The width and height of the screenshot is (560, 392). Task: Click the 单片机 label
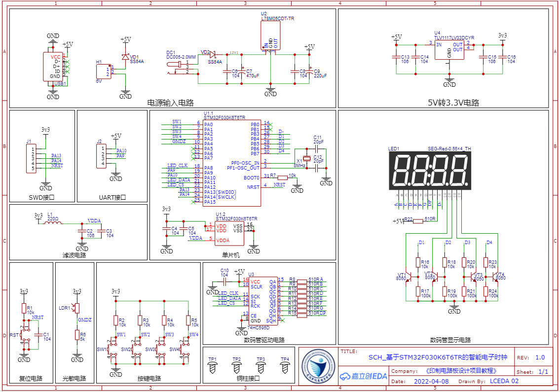(231, 255)
